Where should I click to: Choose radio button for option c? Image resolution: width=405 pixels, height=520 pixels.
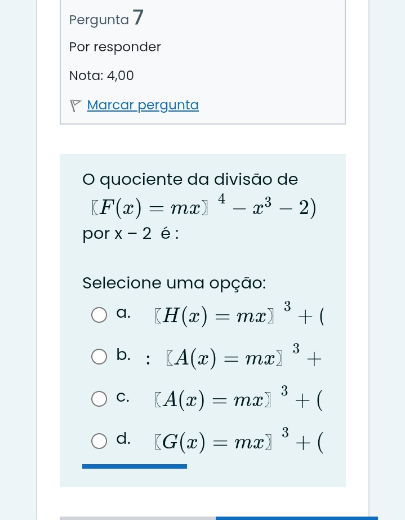99,399
